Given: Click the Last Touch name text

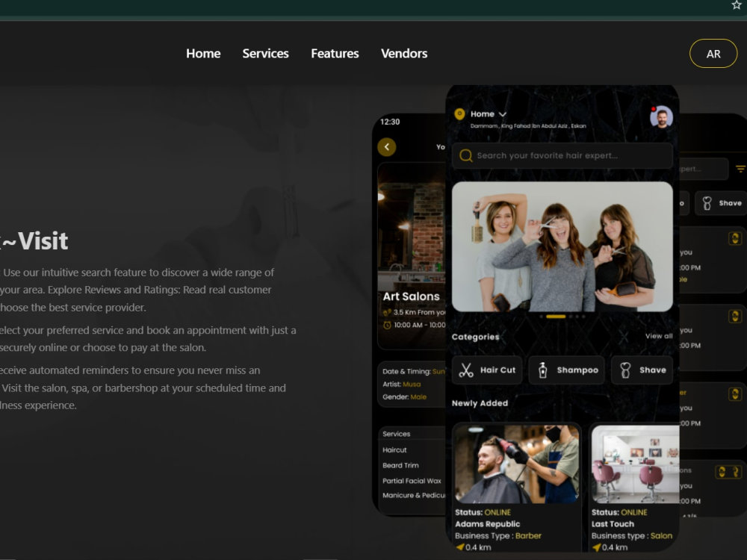Looking at the screenshot, I should coord(613,524).
